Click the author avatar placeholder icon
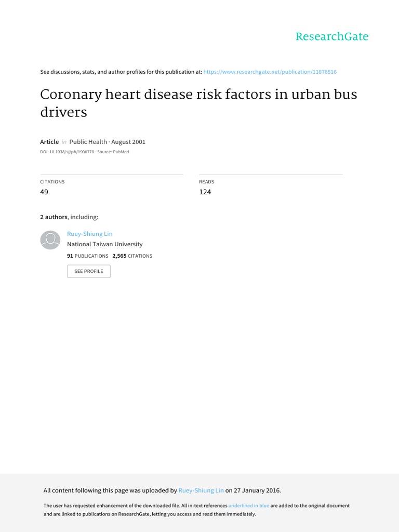 point(50,240)
